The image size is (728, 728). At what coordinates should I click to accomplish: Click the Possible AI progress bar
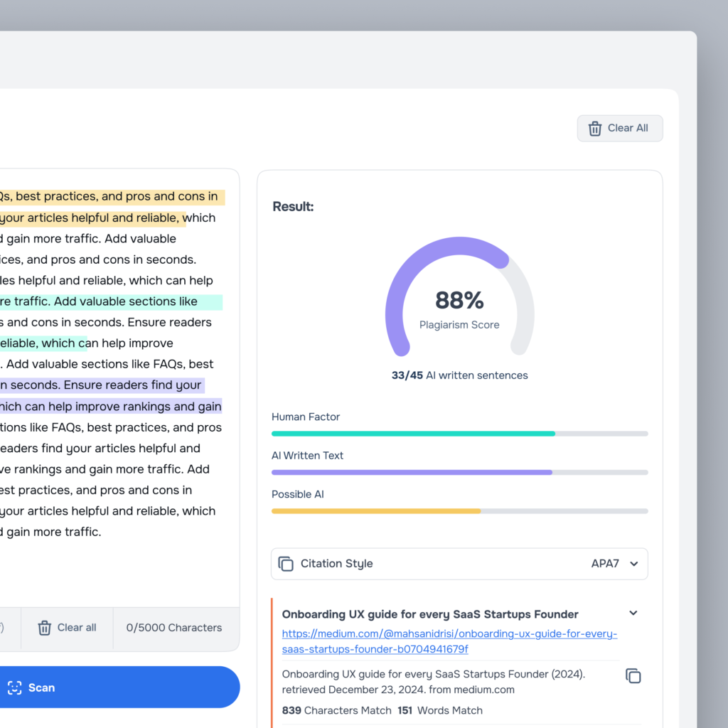[x=460, y=511]
